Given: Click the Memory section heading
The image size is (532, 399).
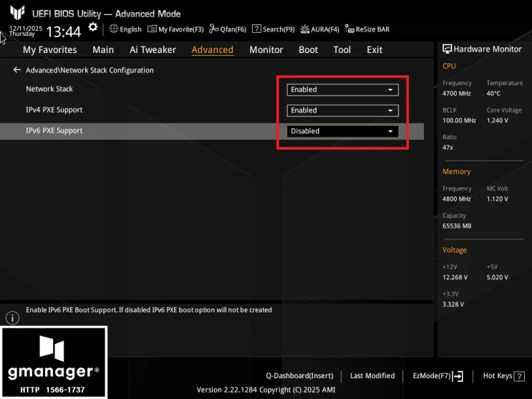Looking at the screenshot, I should point(456,171).
